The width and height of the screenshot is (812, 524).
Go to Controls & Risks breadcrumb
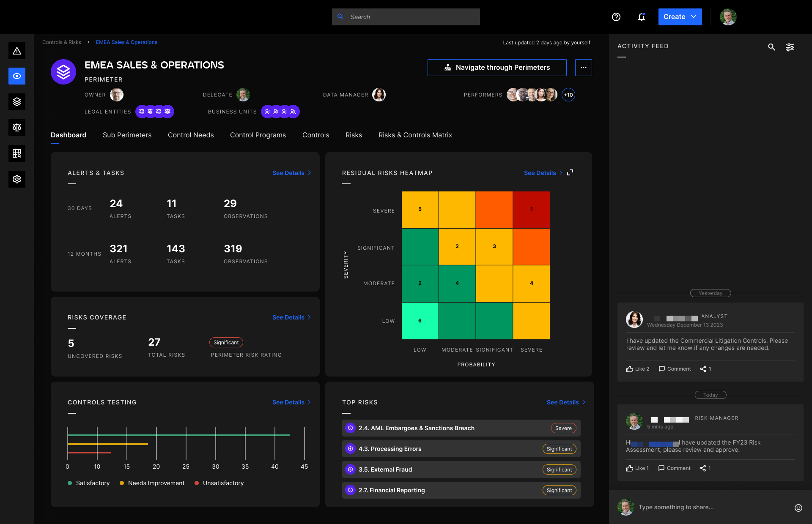[62, 42]
